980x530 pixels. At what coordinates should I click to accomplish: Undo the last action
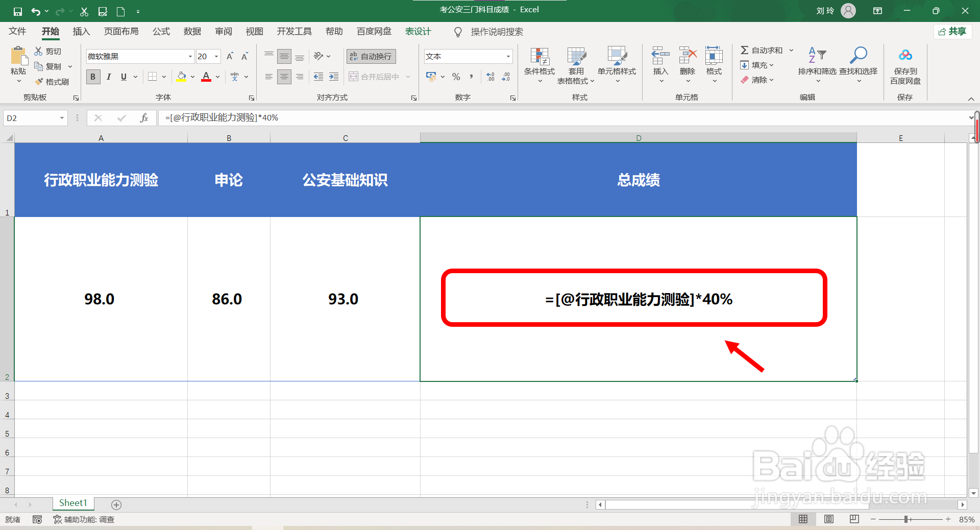click(35, 11)
